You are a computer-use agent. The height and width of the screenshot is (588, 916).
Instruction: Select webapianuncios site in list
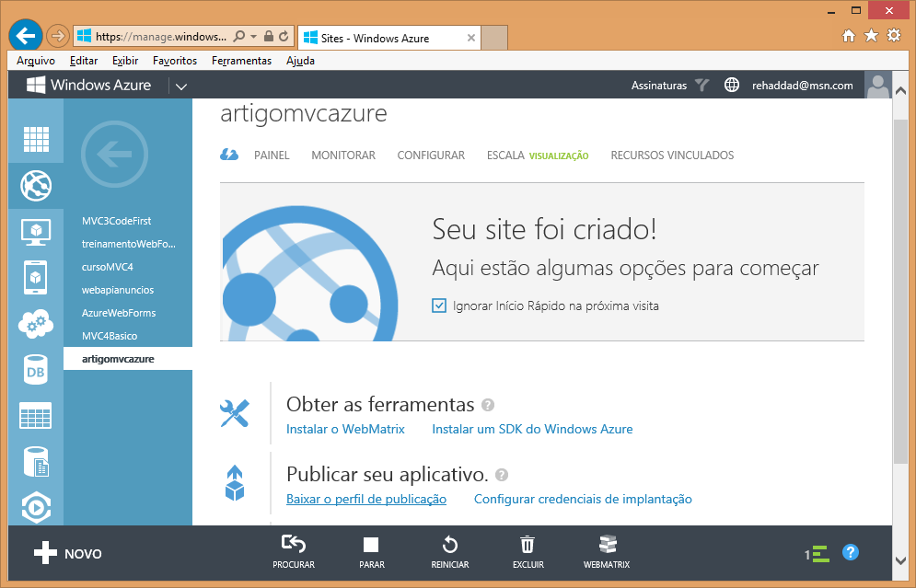coord(128,290)
